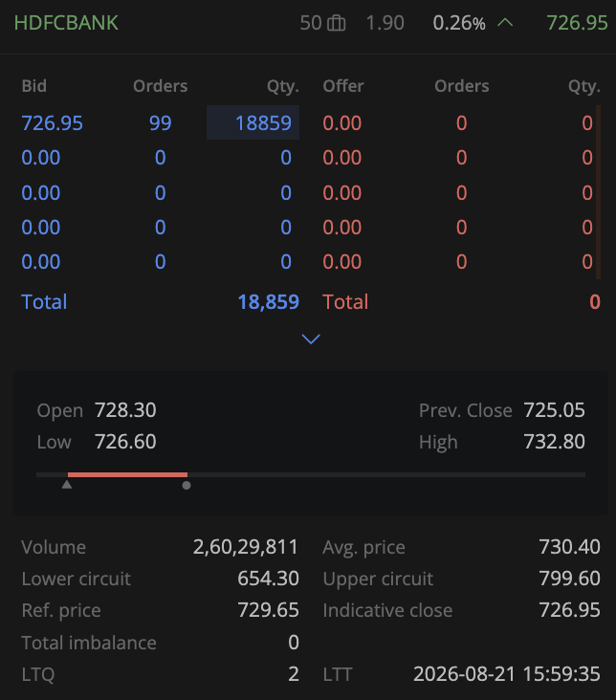Click the Ref. price value 729.65

point(269,610)
